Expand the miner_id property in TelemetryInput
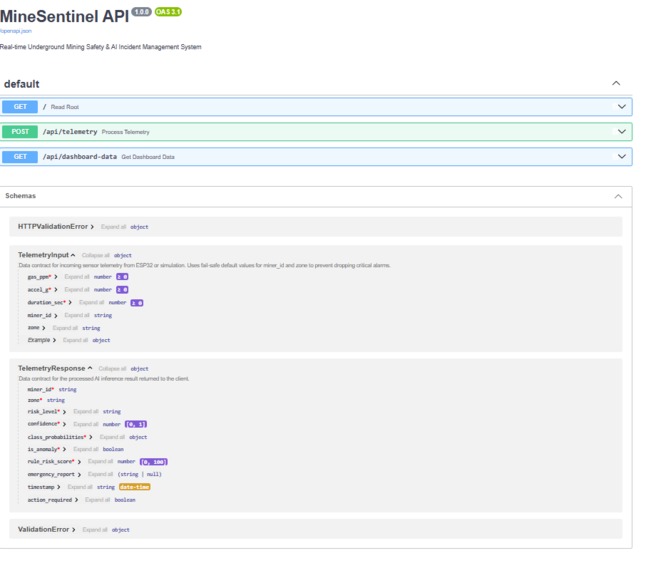Viewport: 651px width, 573px height. pos(56,316)
